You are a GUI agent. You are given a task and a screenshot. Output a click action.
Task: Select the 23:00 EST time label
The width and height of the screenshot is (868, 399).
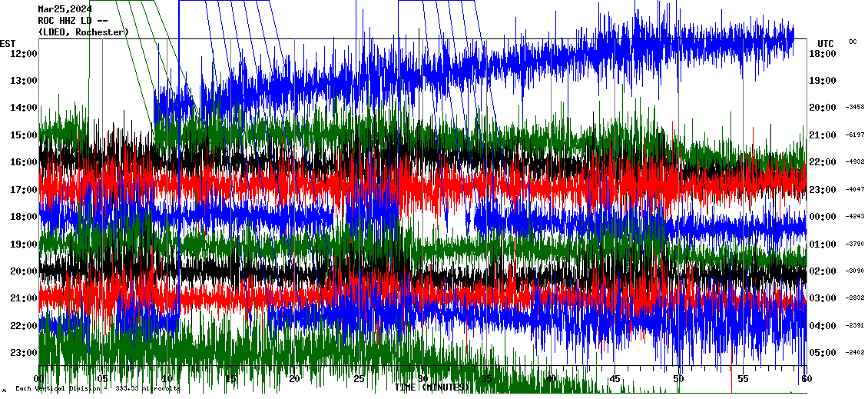(x=25, y=353)
